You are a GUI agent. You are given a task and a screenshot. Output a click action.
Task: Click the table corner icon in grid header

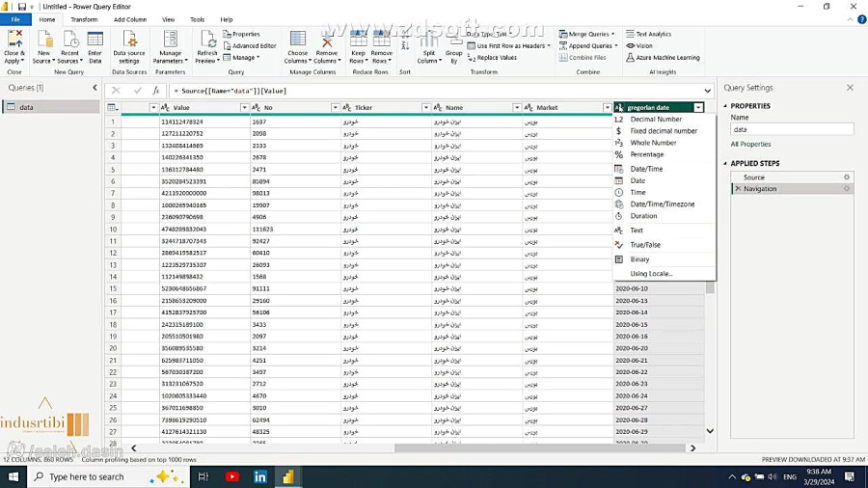point(113,107)
